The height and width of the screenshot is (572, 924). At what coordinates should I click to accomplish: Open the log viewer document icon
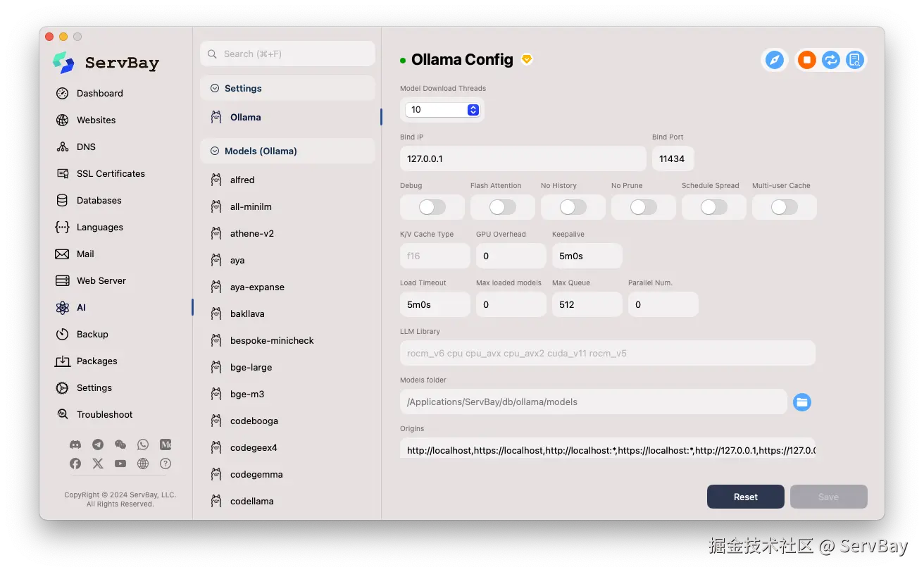point(854,60)
